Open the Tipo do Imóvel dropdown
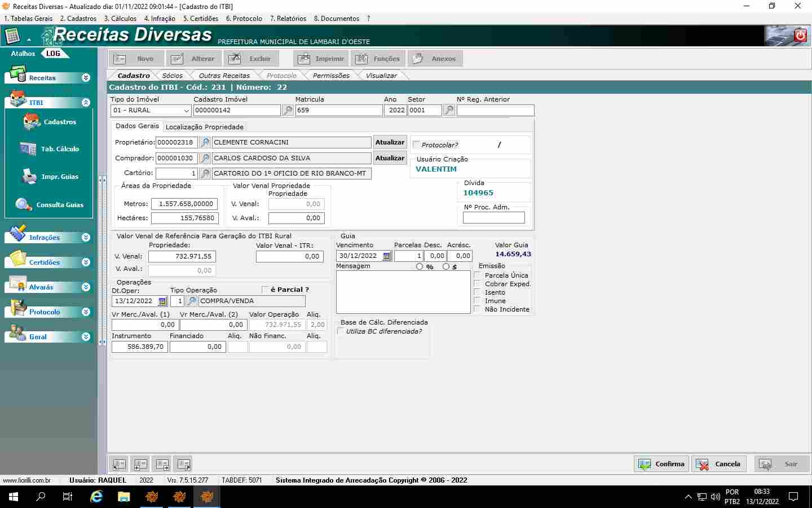The image size is (812, 508). pyautogui.click(x=186, y=111)
